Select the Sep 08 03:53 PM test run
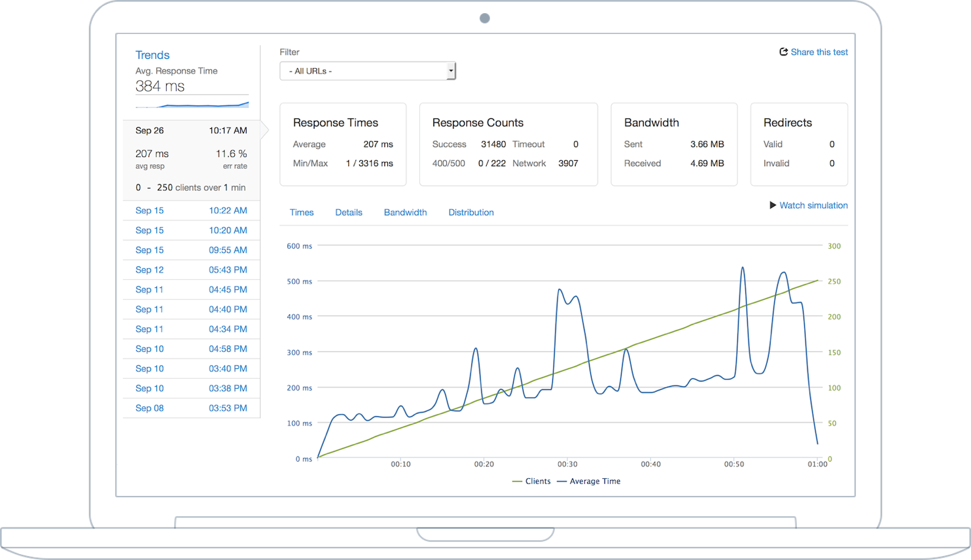Image resolution: width=971 pixels, height=560 pixels. tap(191, 408)
